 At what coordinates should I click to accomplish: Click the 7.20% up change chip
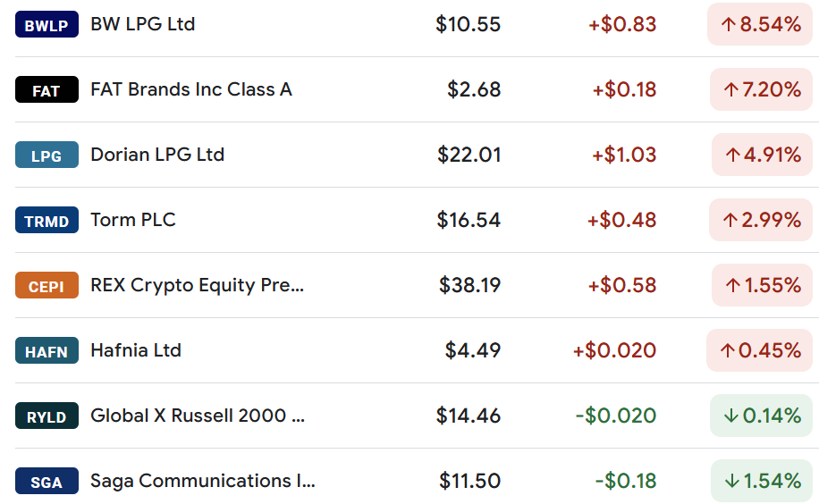click(761, 90)
